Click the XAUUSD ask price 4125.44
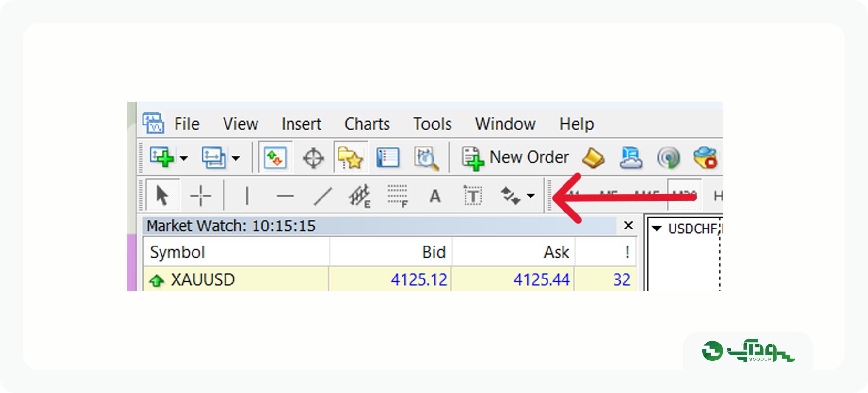The width and height of the screenshot is (868, 393). coord(542,280)
